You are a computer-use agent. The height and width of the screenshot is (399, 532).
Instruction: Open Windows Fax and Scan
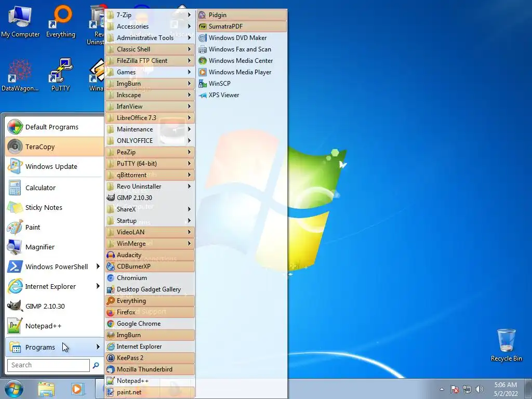point(242,49)
